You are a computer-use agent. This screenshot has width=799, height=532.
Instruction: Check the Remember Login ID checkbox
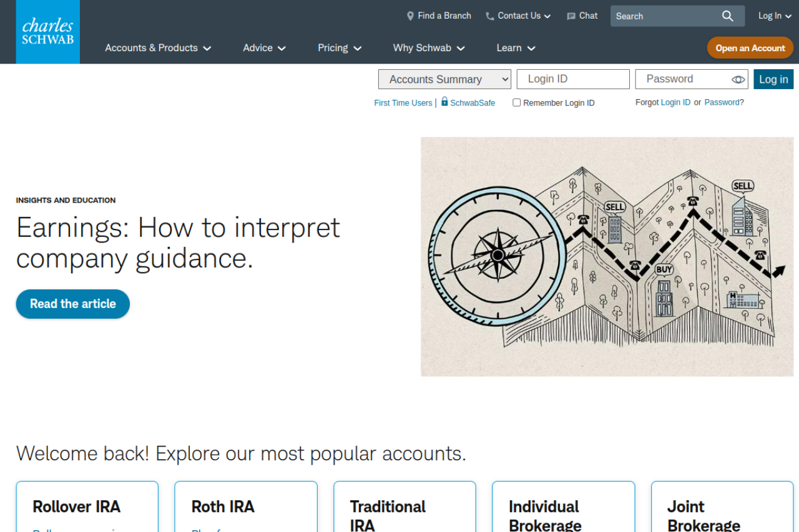(x=516, y=103)
